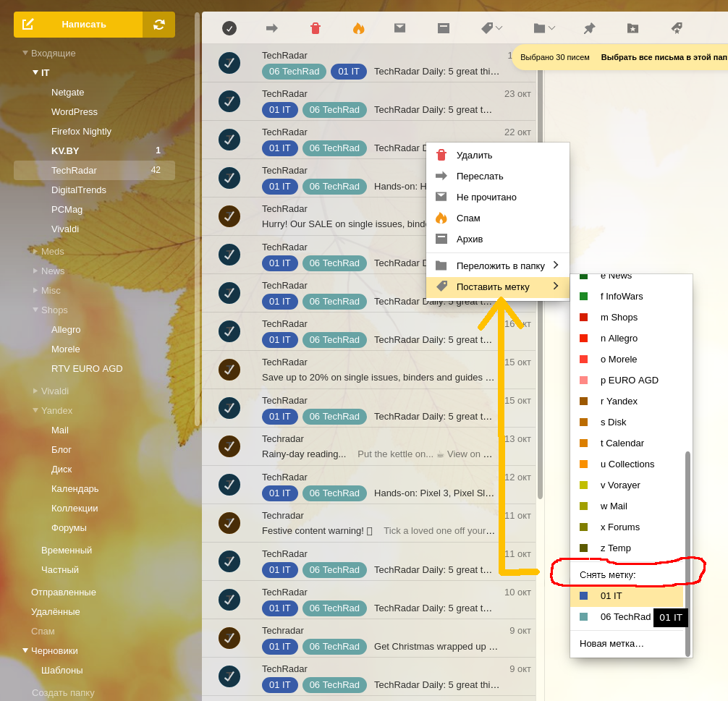Click the label submenu scrollbar
This screenshot has height=701, width=728.
click(687, 553)
